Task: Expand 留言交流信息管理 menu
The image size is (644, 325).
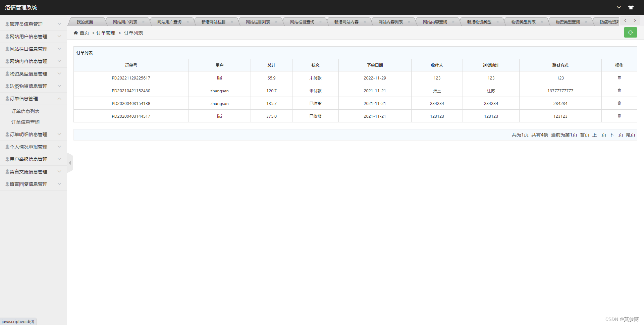Action: point(33,172)
